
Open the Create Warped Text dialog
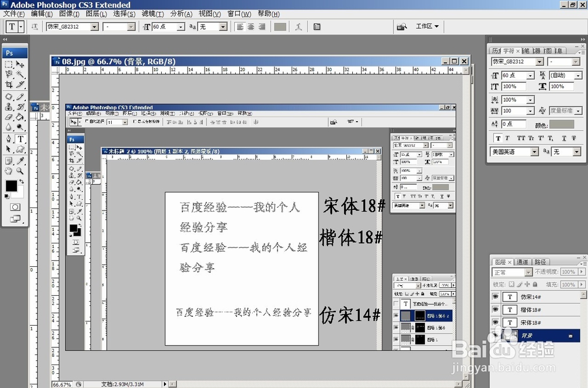pos(299,26)
